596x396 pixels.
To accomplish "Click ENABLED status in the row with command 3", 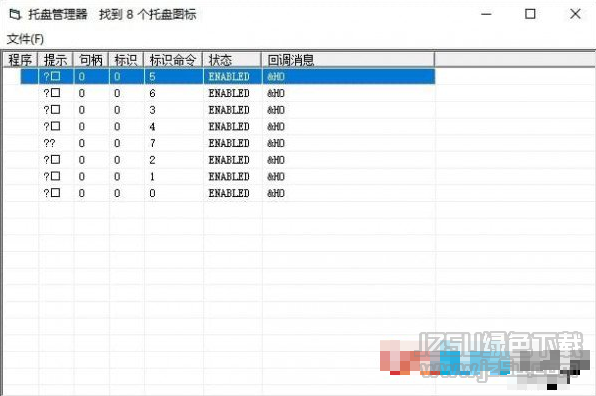I will [x=229, y=110].
